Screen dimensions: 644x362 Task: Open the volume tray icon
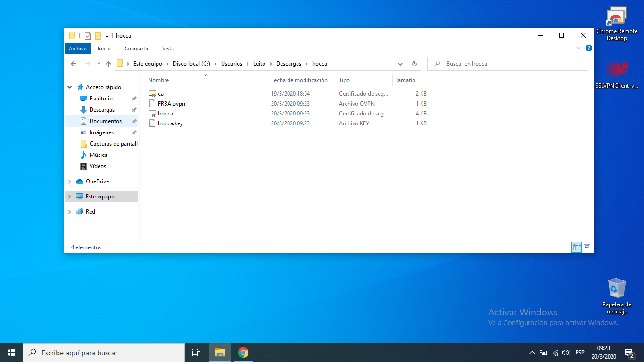(x=566, y=353)
